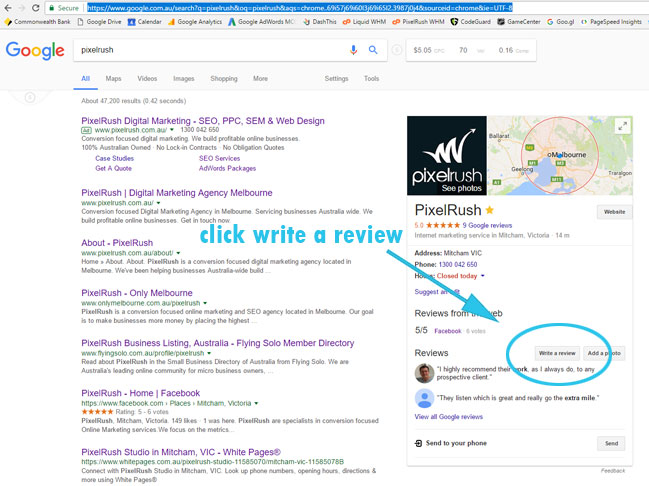Click the blue search magnifier icon
This screenshot has width=649, height=486.
(x=374, y=49)
